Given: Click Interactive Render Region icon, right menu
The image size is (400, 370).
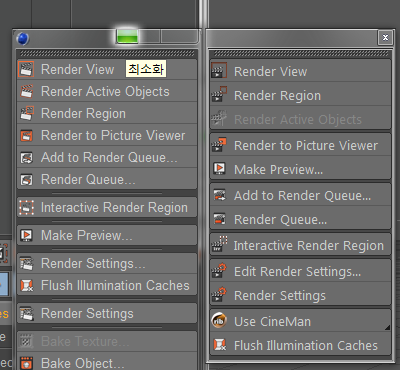Looking at the screenshot, I should [219, 244].
